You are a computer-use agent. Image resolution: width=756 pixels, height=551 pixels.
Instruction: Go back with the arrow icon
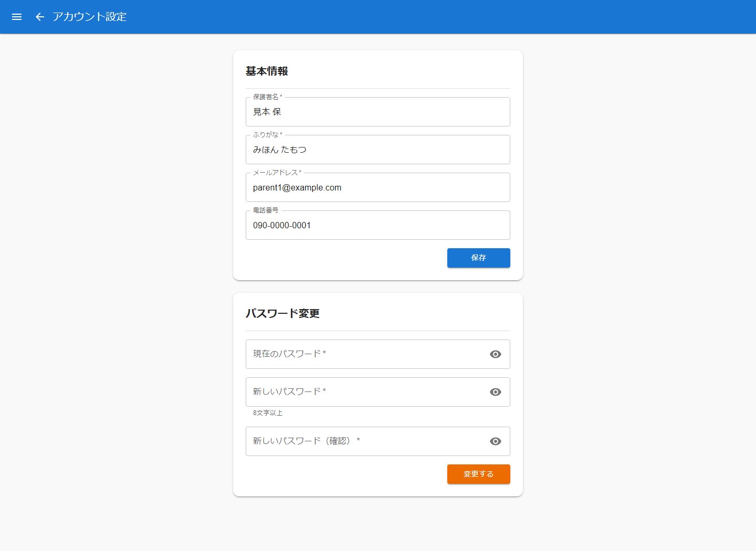[x=40, y=17]
